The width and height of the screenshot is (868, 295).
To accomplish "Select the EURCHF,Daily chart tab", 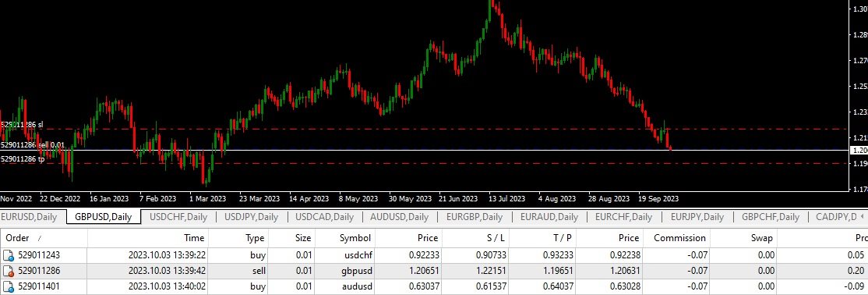I will click(x=624, y=217).
